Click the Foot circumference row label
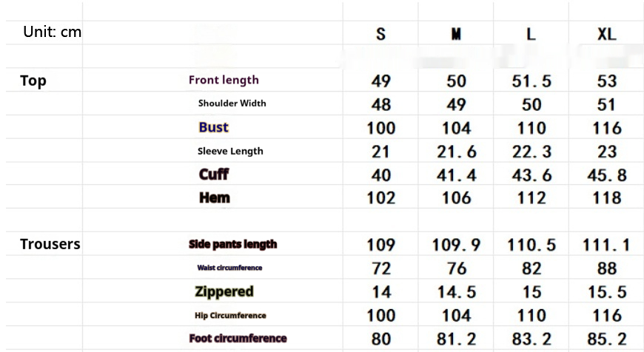The image size is (644, 352). click(x=238, y=339)
